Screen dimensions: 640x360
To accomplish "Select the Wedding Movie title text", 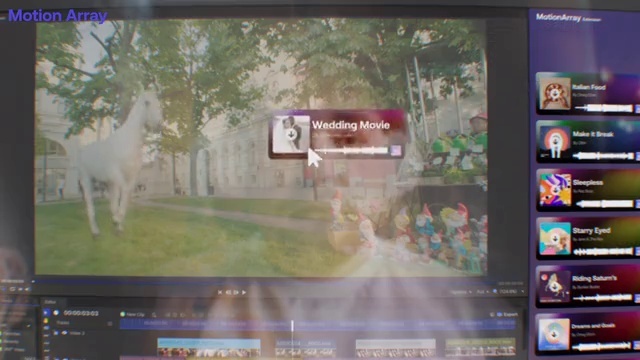I will [x=351, y=125].
